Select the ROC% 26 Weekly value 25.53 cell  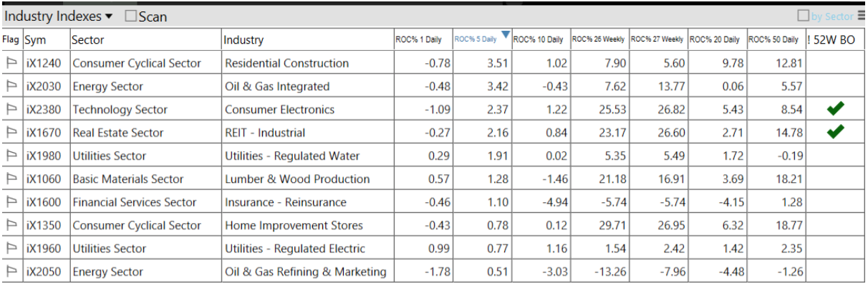tap(599, 110)
